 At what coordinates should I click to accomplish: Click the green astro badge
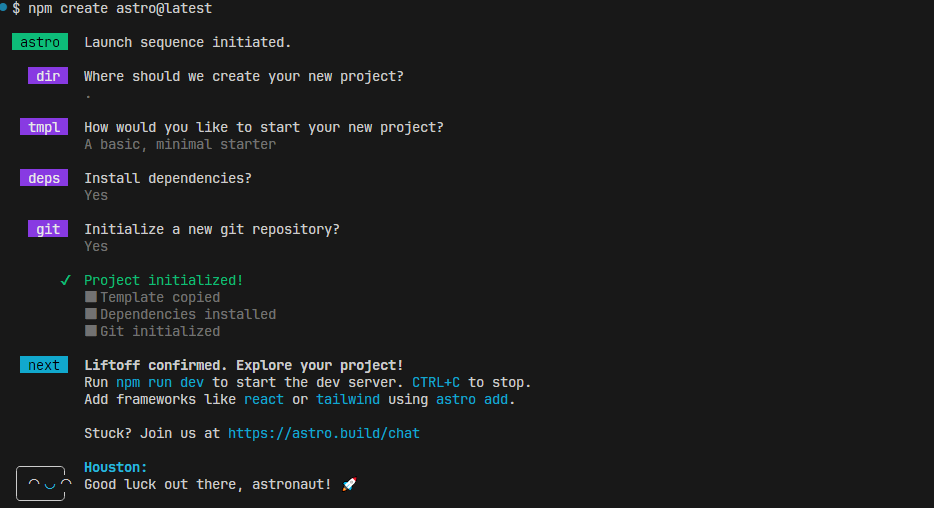40,42
